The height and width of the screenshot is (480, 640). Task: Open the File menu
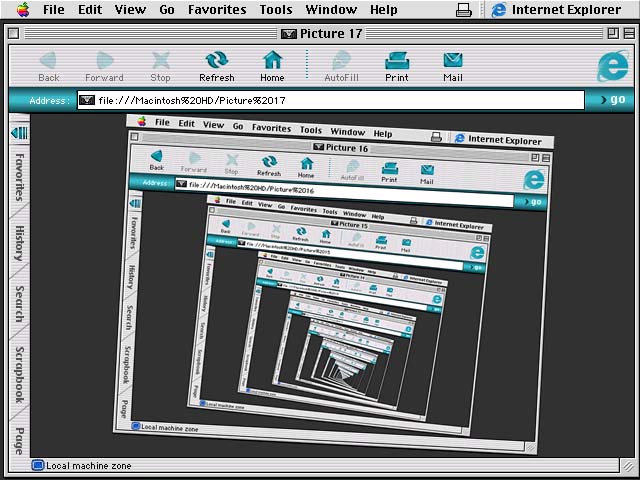point(53,9)
